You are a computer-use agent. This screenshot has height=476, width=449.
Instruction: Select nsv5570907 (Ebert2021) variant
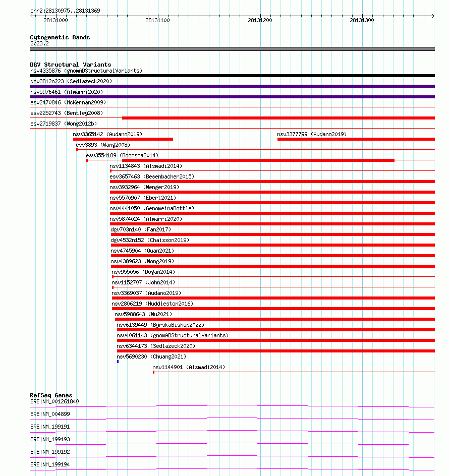pos(143,198)
